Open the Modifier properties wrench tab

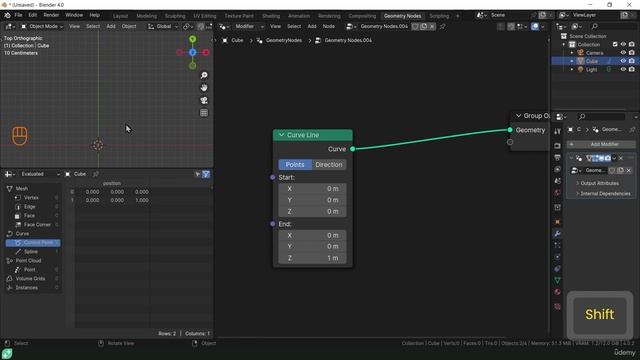[x=558, y=233]
